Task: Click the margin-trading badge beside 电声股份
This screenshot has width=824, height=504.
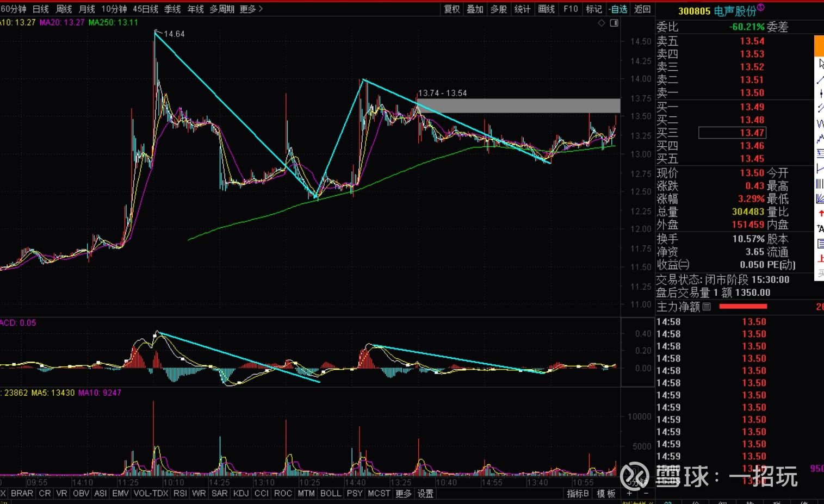Action: 760,8
